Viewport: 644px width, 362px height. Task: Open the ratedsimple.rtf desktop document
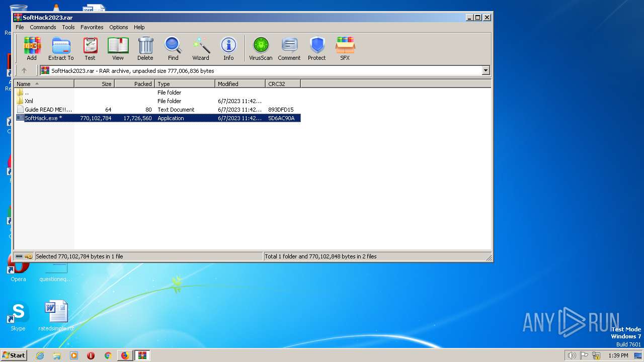[x=56, y=317]
